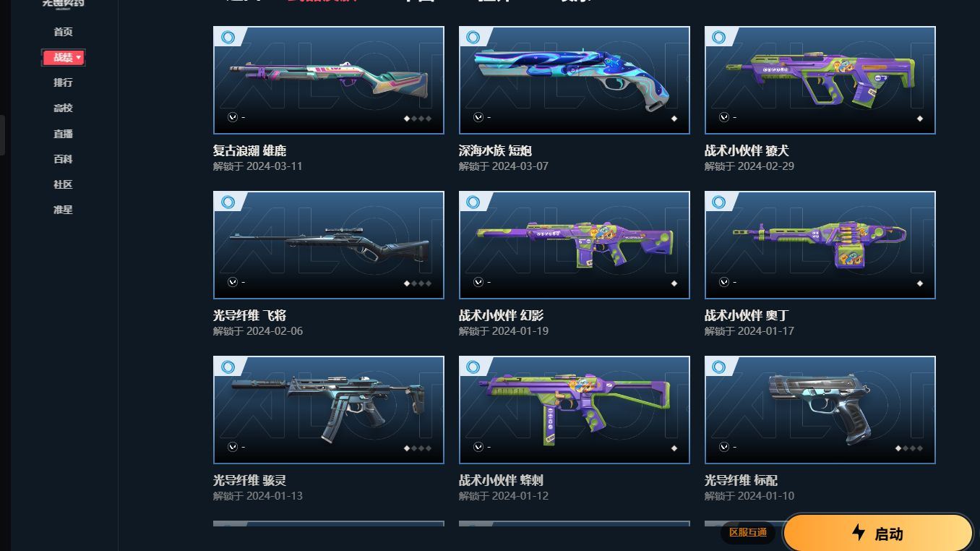Launch the game with the 启动 button
Screen dimensions: 980x551
coord(878,534)
